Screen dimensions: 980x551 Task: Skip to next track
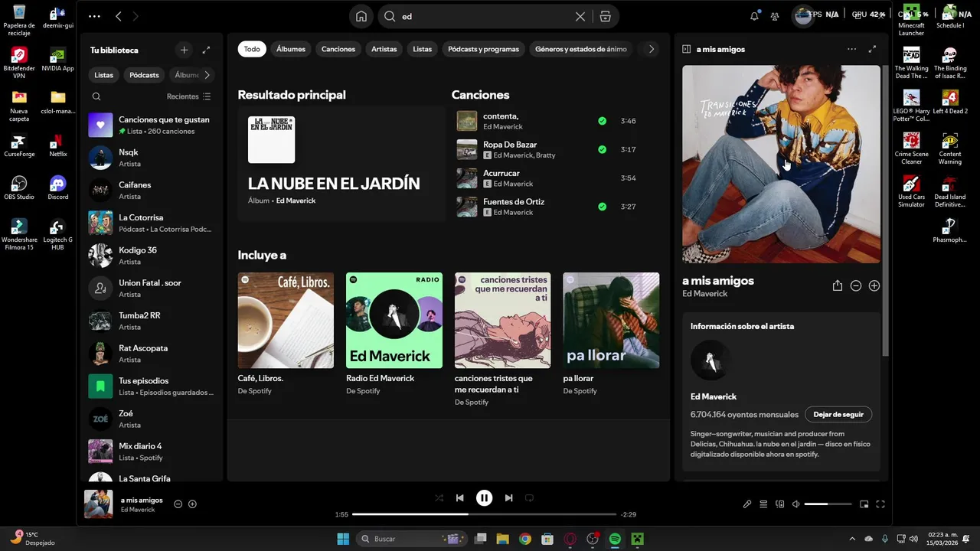[508, 497]
